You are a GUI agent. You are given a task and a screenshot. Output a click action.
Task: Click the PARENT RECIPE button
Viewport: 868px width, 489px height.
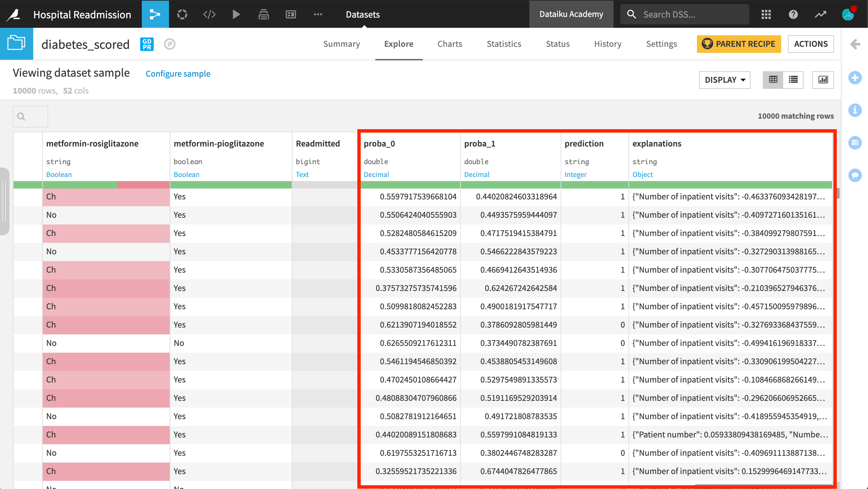739,44
